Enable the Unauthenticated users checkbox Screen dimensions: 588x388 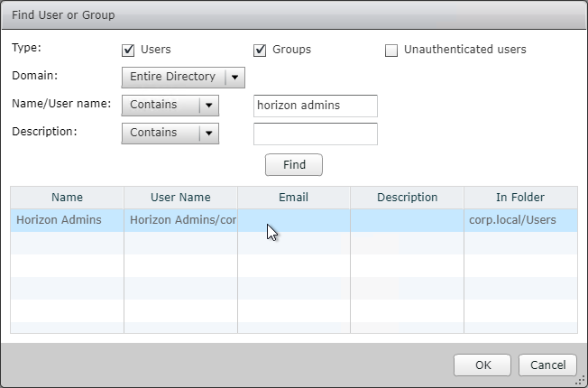(391, 50)
